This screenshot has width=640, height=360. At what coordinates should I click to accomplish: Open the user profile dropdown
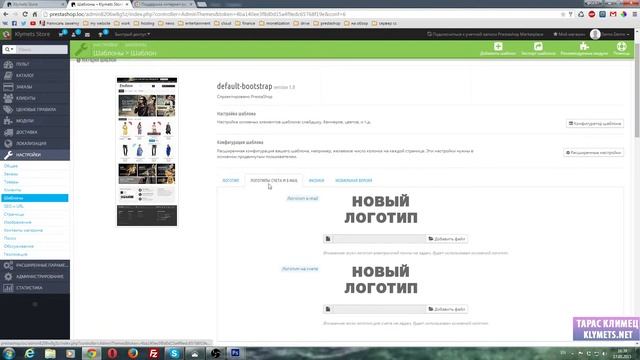click(x=610, y=34)
